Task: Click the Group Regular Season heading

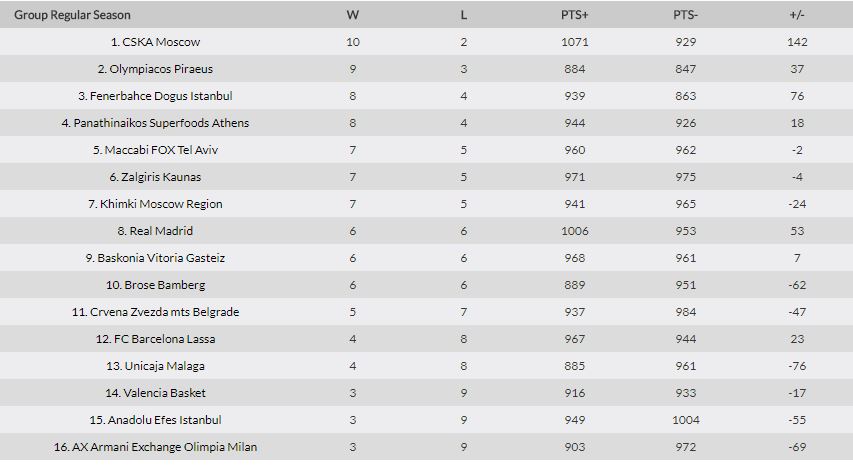Action: coord(72,15)
